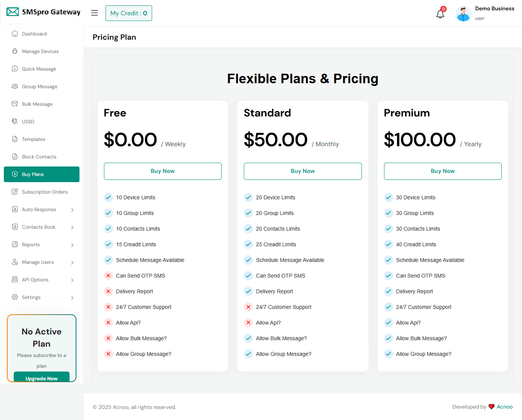Image resolution: width=522 pixels, height=420 pixels.
Task: Expand the Auto Response submenu
Action: point(72,210)
